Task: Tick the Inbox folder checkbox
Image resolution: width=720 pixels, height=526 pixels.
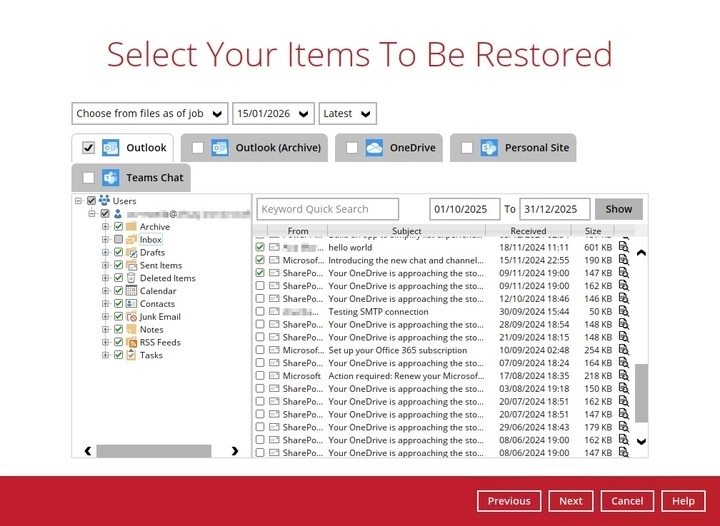Action: (x=119, y=240)
